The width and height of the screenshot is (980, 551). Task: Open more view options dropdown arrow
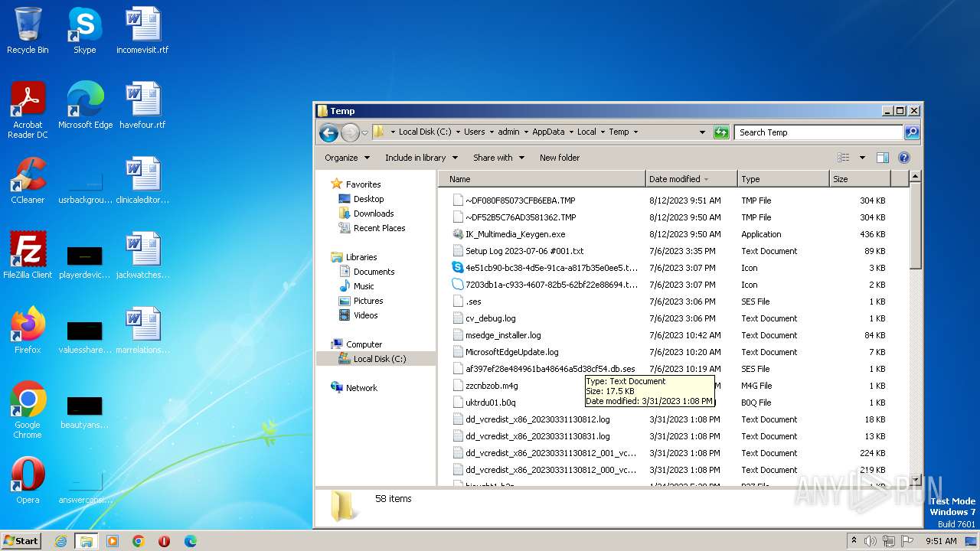coord(862,158)
